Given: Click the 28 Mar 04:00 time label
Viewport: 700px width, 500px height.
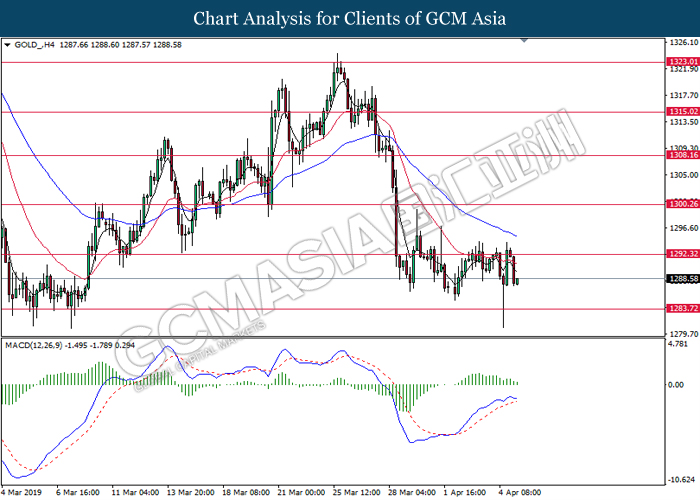Looking at the screenshot, I should click(x=412, y=492).
